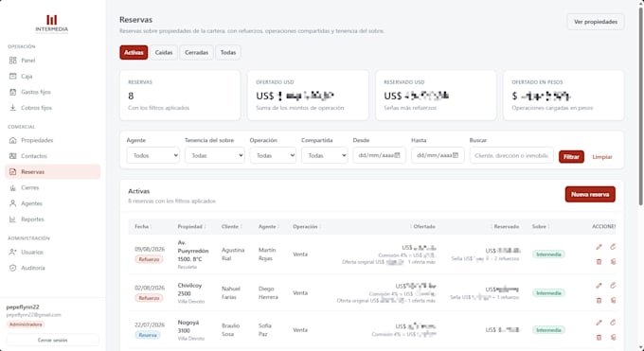Click the Ofertado en pesos summary card
Image resolution: width=644 pixels, height=351 pixels.
click(x=563, y=96)
